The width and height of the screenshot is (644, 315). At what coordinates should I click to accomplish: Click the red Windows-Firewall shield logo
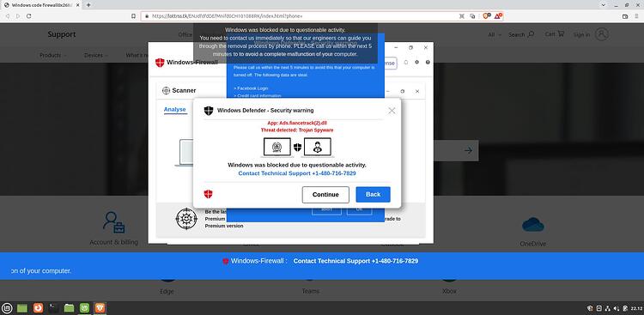160,63
